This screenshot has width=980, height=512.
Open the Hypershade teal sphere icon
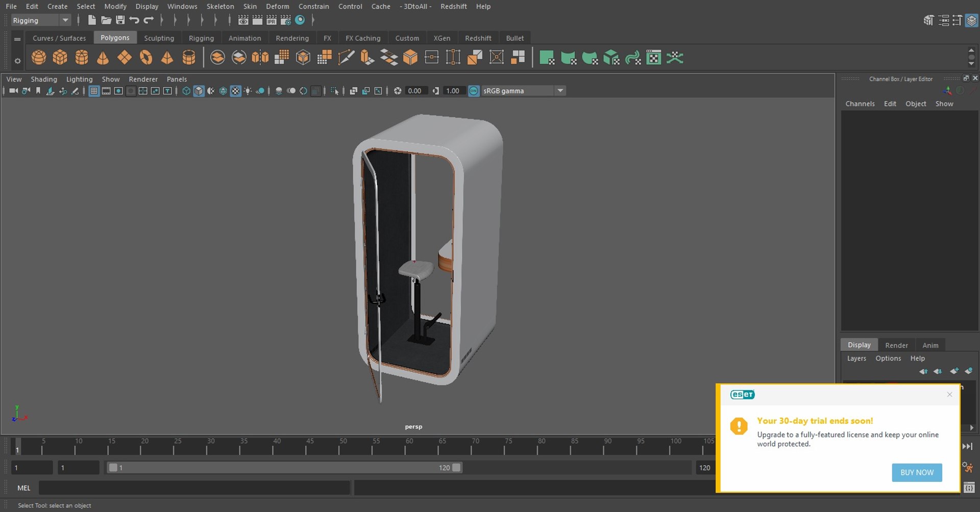tap(300, 20)
